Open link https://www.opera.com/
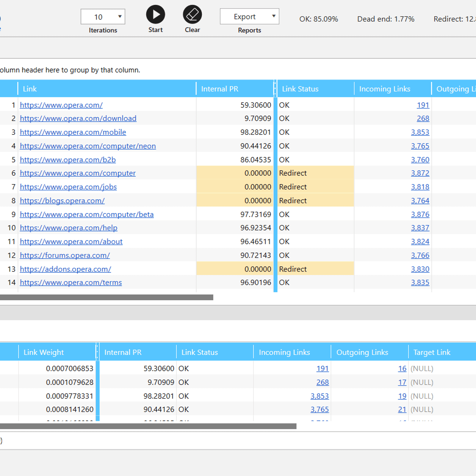The width and height of the screenshot is (476, 476). tap(61, 105)
